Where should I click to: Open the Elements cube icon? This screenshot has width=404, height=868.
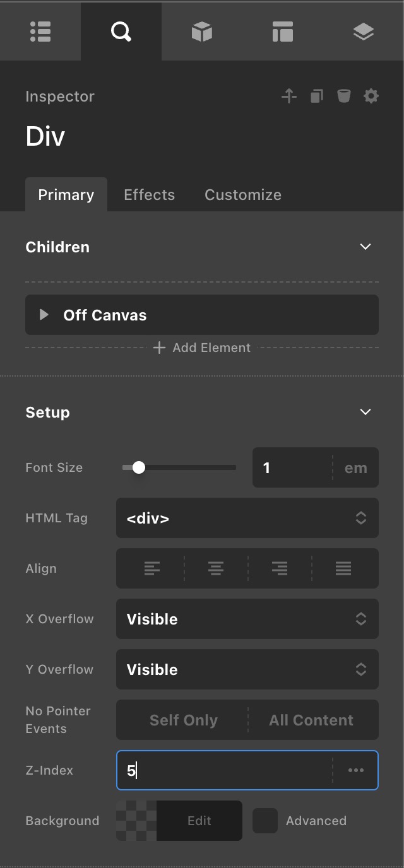(x=202, y=32)
